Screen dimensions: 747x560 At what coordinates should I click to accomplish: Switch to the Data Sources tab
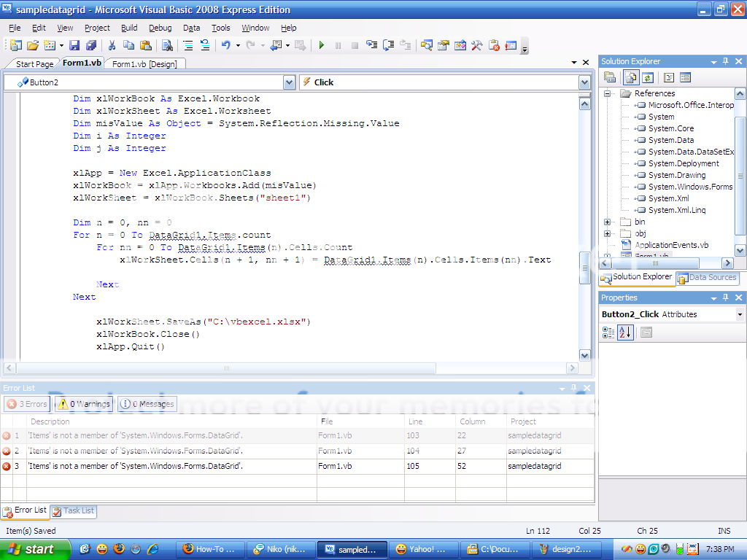(x=708, y=278)
